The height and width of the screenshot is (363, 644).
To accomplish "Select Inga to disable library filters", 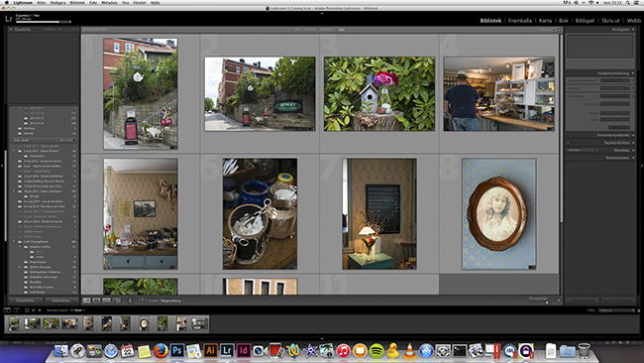I will coord(341,30).
